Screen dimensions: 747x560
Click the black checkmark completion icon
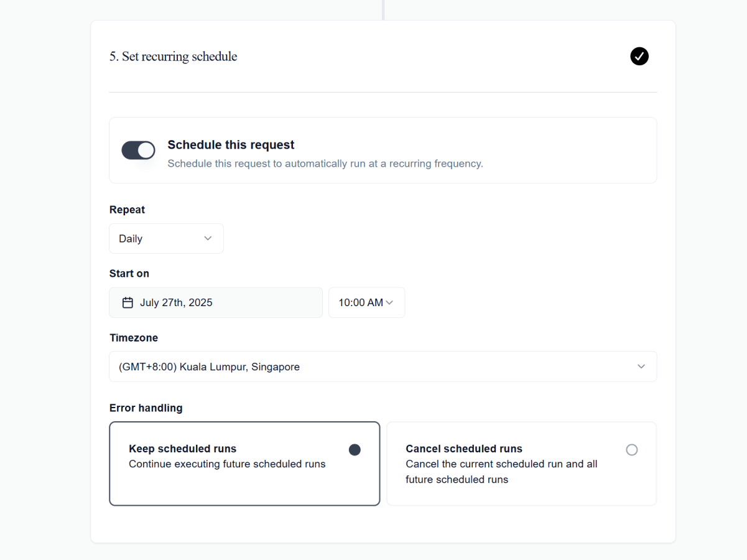point(639,56)
